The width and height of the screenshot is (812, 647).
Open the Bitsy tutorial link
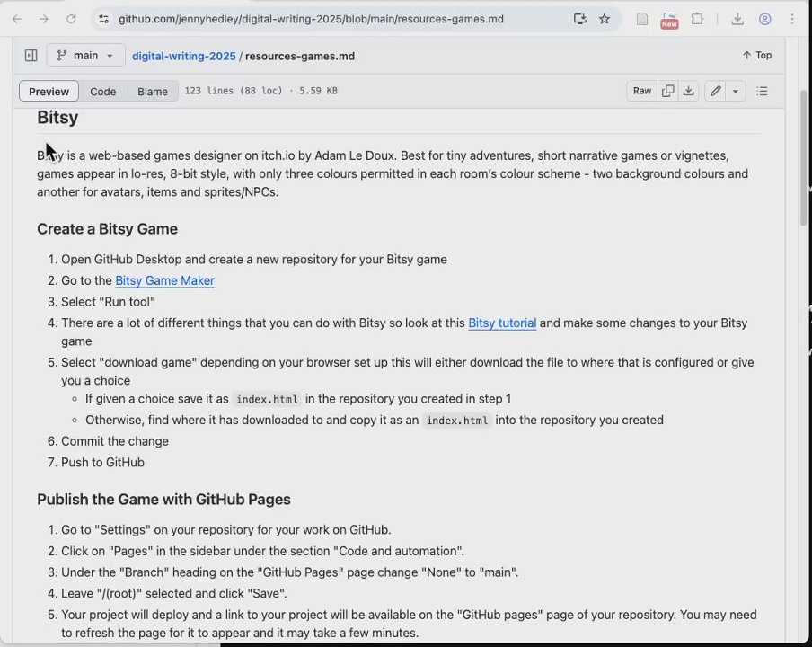point(502,323)
